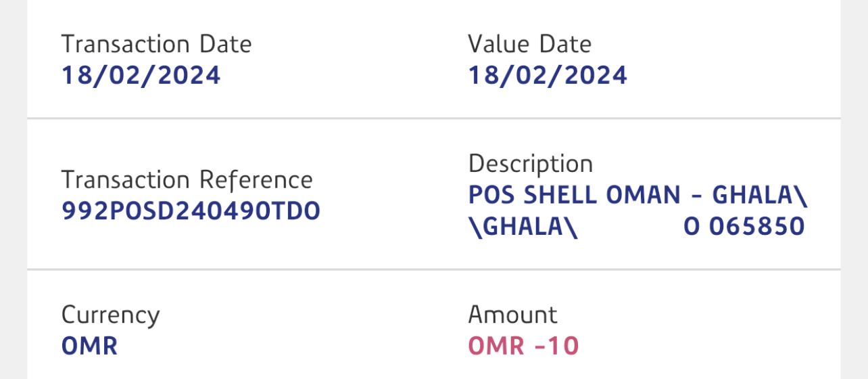Select the 18/02/2024 under Transaction Date

141,75
